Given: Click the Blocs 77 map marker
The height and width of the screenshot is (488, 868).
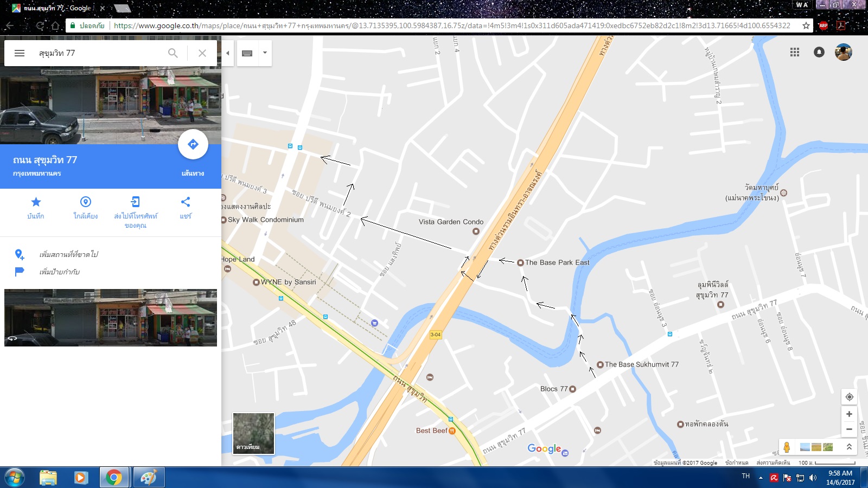Looking at the screenshot, I should coord(572,389).
